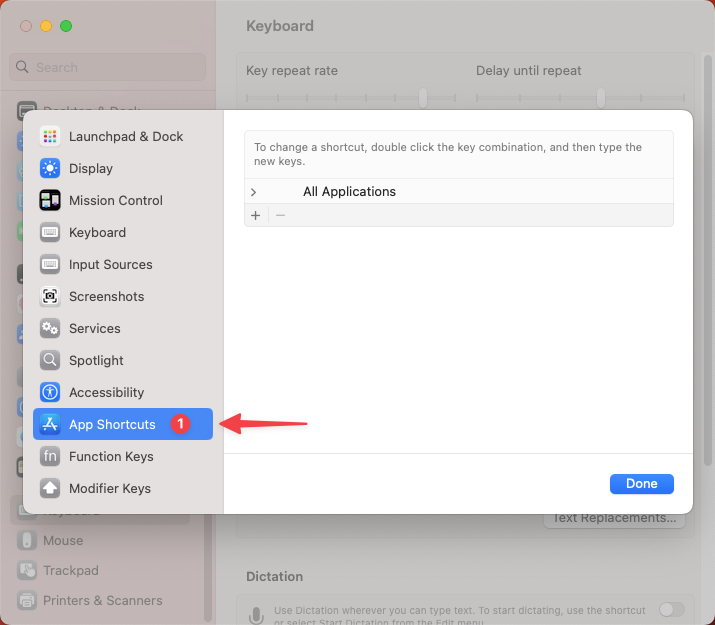Remove shortcut with the minus button
Viewport: 715px width, 625px height.
coord(280,215)
